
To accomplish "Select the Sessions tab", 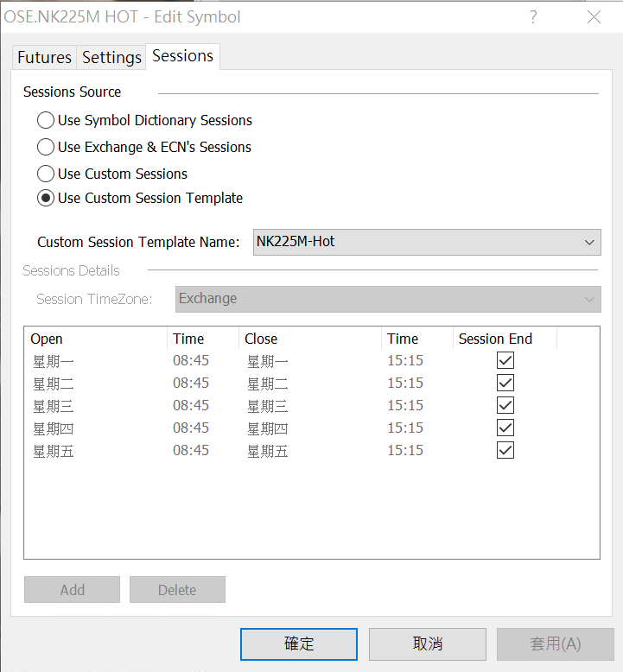I will click(182, 56).
